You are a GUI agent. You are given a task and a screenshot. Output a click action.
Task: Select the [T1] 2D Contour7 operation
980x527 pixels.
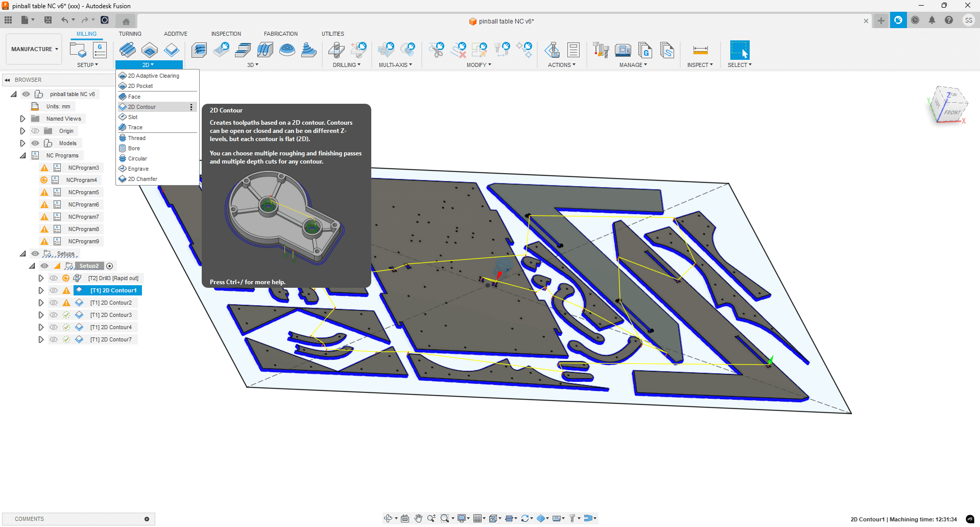111,339
